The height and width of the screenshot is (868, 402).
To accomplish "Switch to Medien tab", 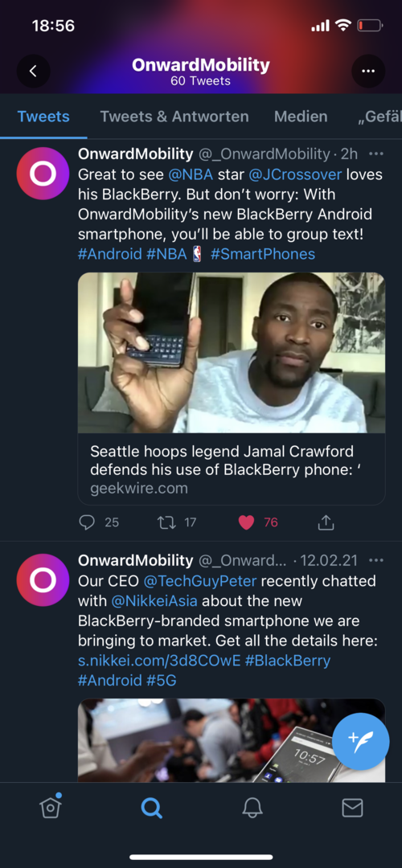I will (301, 117).
